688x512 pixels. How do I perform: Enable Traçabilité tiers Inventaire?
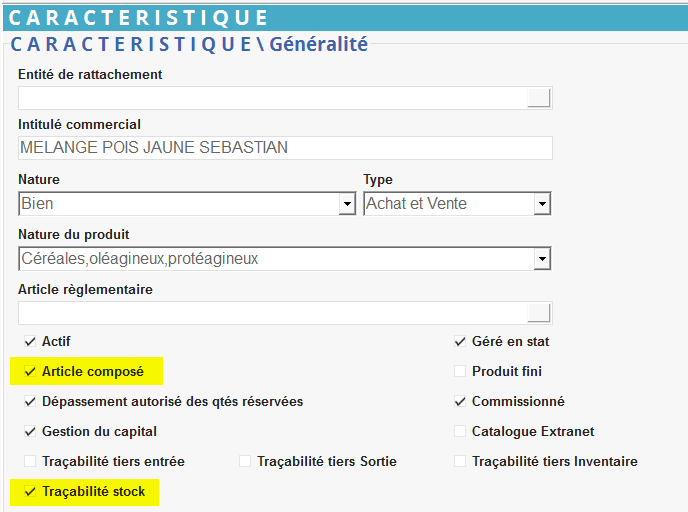(x=460, y=462)
